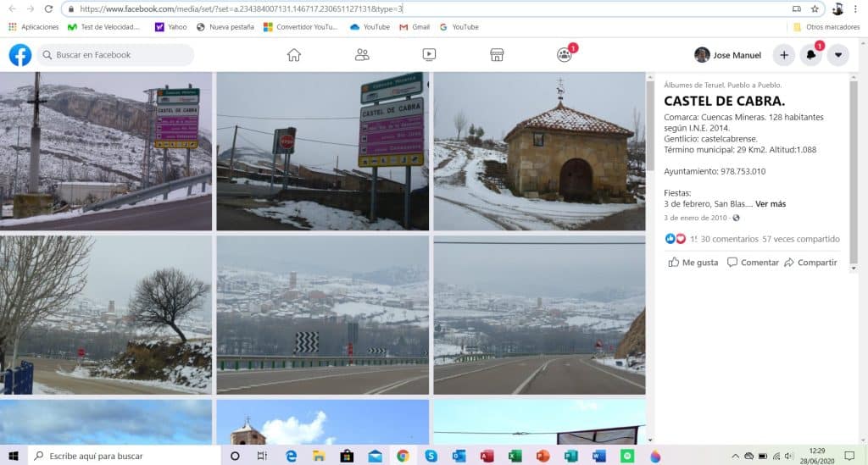Open notifications bell icon
The width and height of the screenshot is (868, 465).
click(811, 55)
